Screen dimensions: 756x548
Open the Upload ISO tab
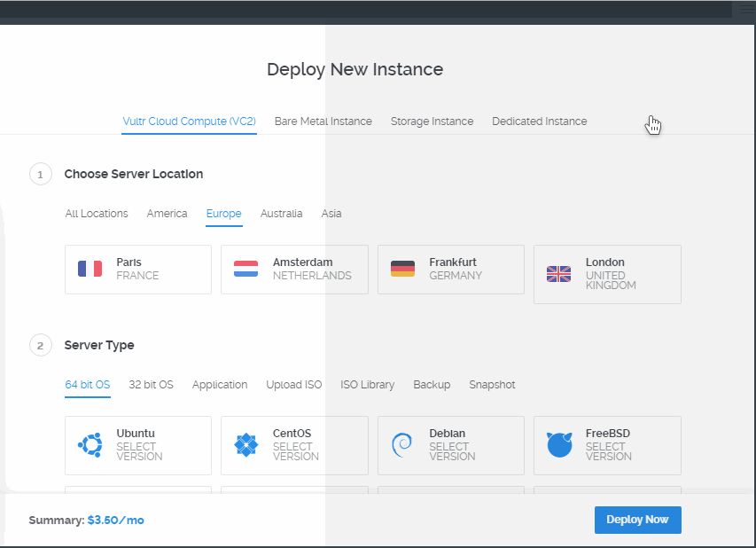click(294, 385)
